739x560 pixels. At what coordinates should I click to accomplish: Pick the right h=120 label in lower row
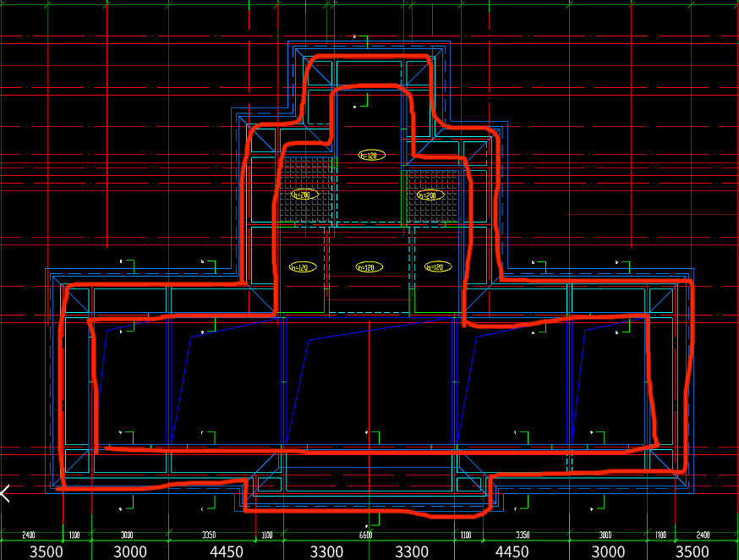click(437, 267)
